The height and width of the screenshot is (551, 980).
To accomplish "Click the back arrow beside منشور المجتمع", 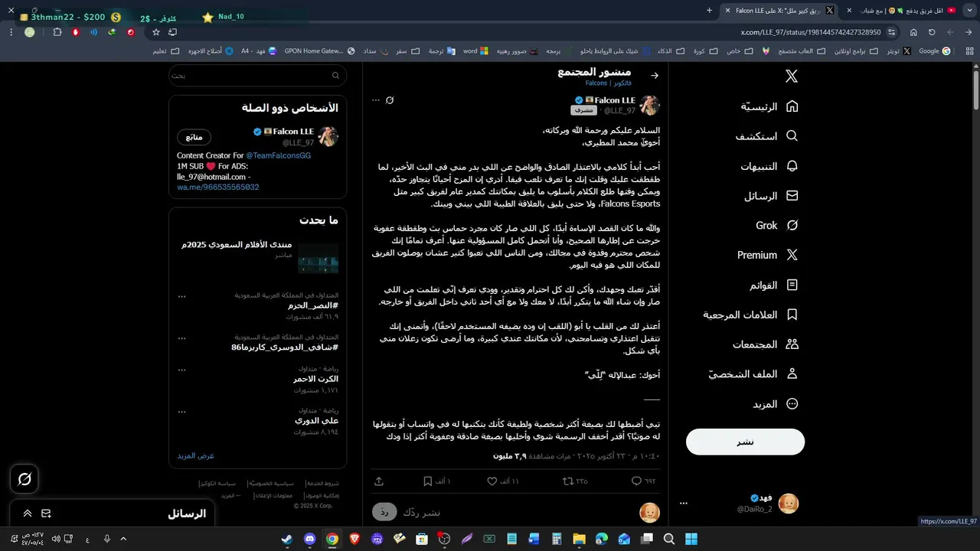I will click(x=654, y=76).
